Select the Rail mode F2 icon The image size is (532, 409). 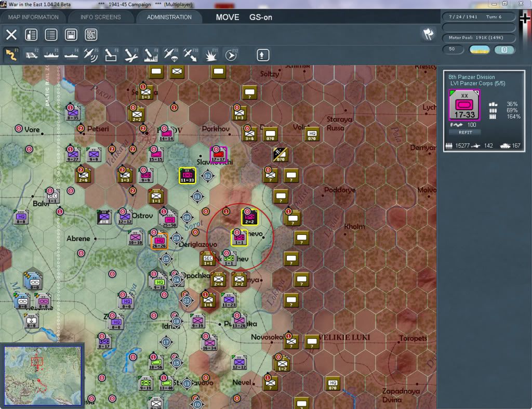tap(32, 55)
